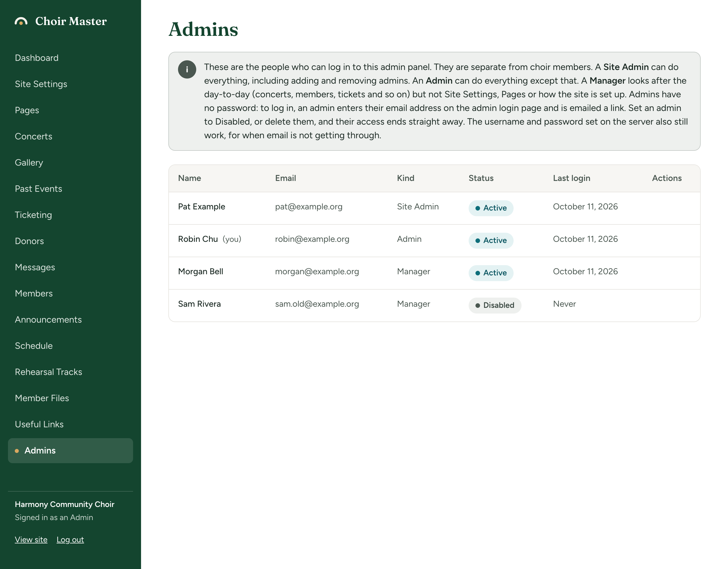Click Morgan Bell in the table
This screenshot has width=728, height=569.
pyautogui.click(x=201, y=271)
